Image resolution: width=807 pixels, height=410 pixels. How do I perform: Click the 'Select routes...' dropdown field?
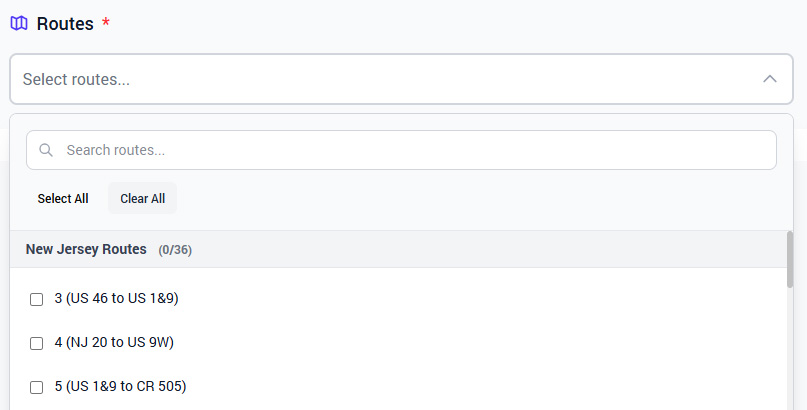380,79
